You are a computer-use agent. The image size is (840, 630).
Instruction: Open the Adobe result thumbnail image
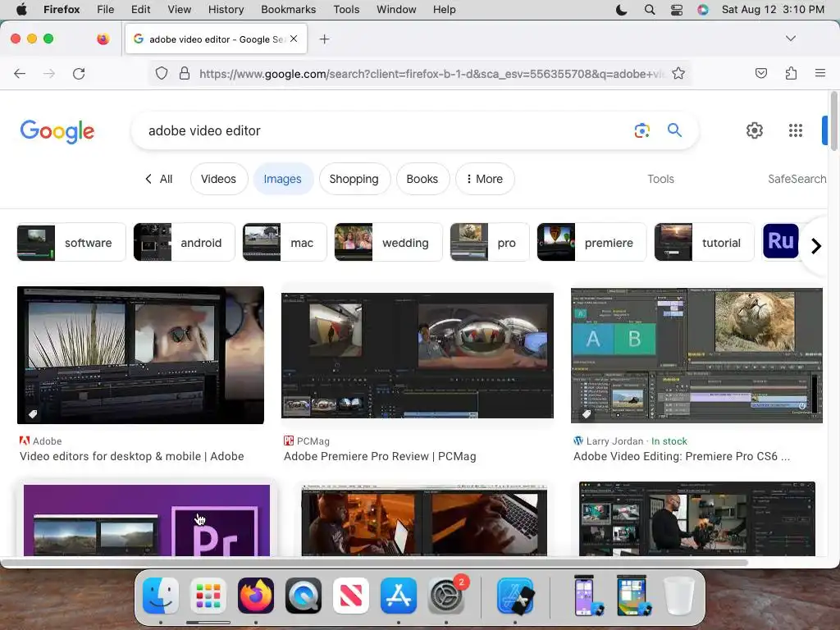[140, 355]
